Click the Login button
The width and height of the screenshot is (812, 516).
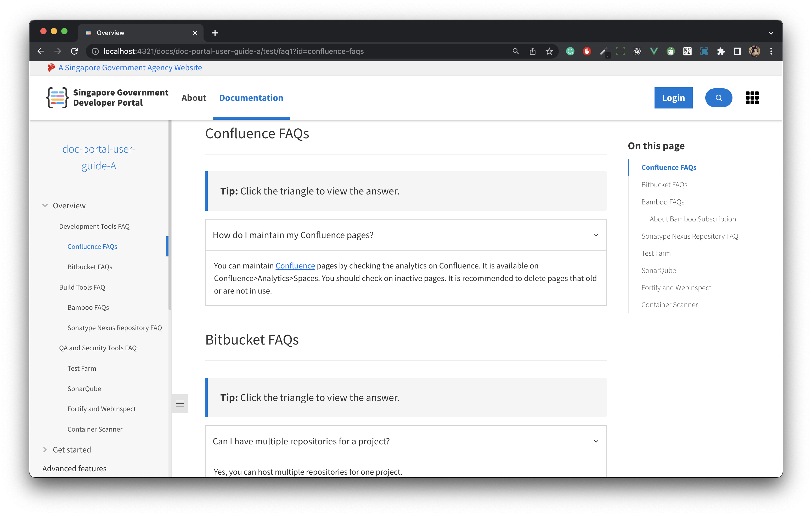pyautogui.click(x=673, y=98)
